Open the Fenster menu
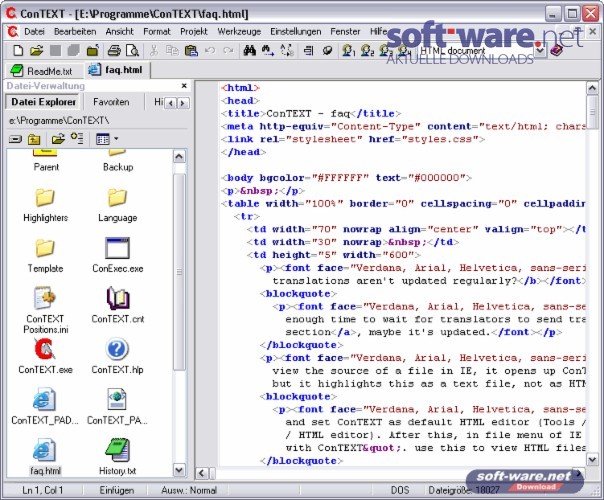 pos(345,32)
